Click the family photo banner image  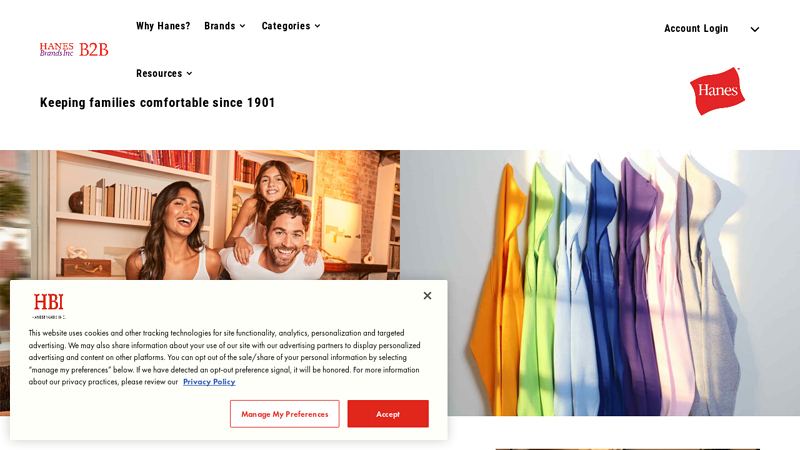tap(200, 215)
